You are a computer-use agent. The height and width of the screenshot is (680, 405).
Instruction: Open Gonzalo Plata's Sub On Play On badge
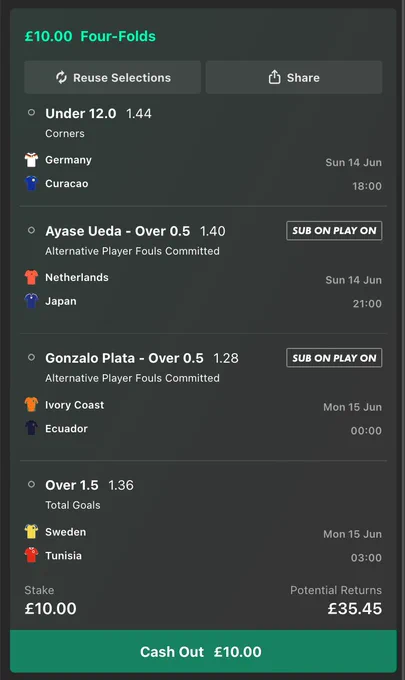tap(334, 358)
